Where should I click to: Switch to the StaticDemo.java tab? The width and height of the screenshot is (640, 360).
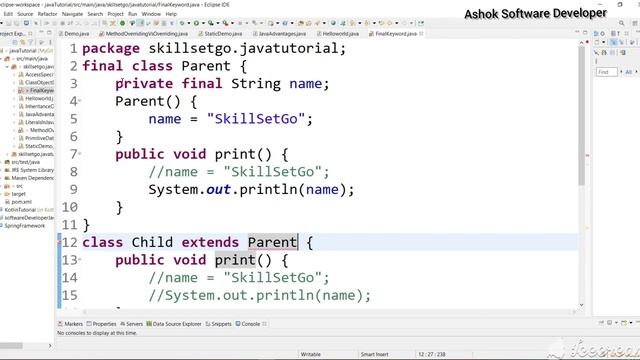(x=220, y=34)
